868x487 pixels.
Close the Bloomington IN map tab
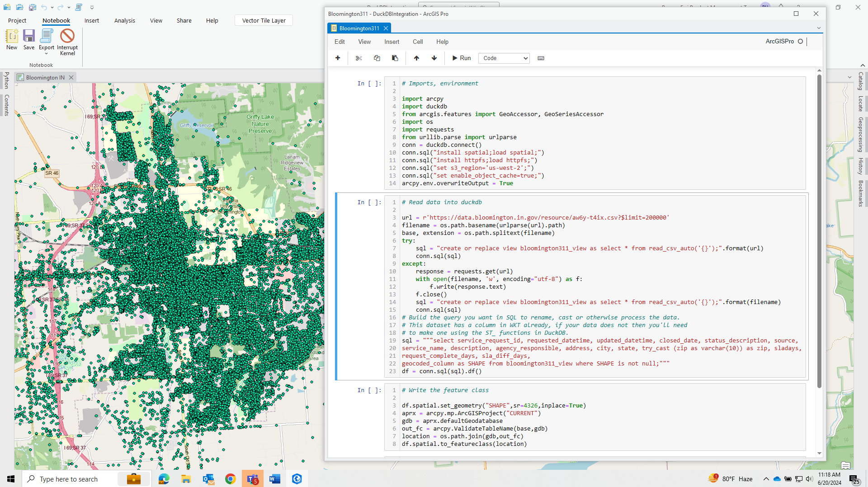(x=71, y=77)
